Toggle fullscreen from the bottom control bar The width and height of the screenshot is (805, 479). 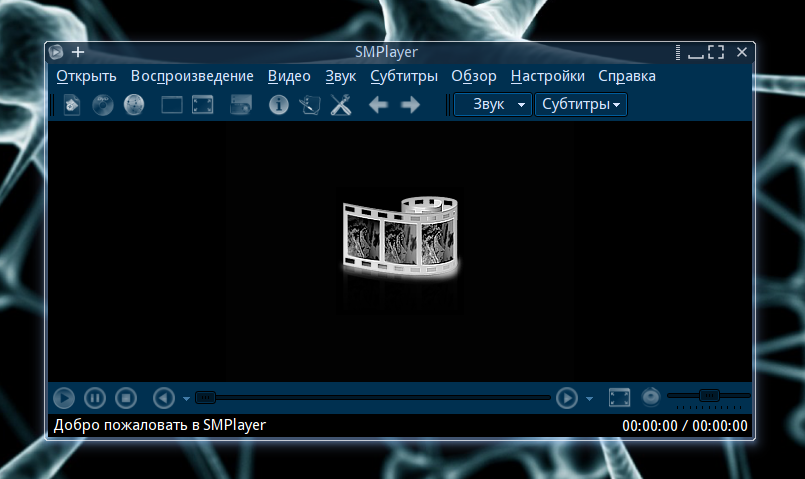[620, 398]
